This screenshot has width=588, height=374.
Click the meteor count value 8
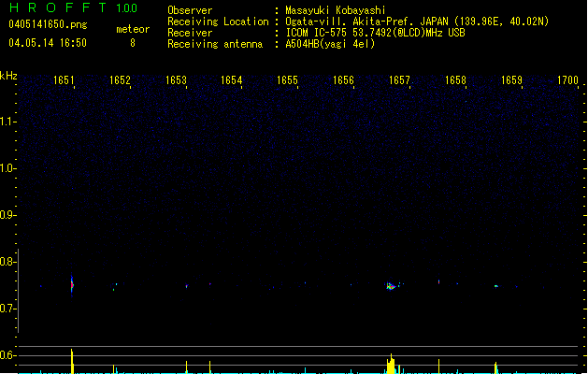pyautogui.click(x=133, y=43)
